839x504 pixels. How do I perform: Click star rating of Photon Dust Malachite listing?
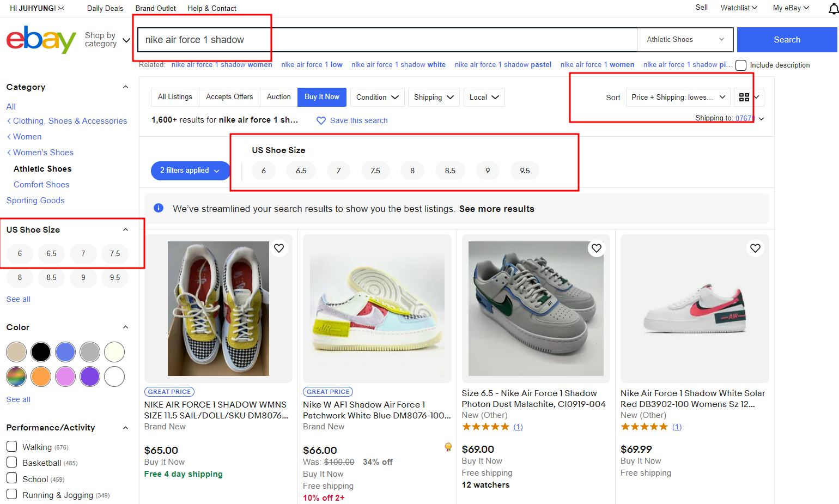click(x=485, y=427)
